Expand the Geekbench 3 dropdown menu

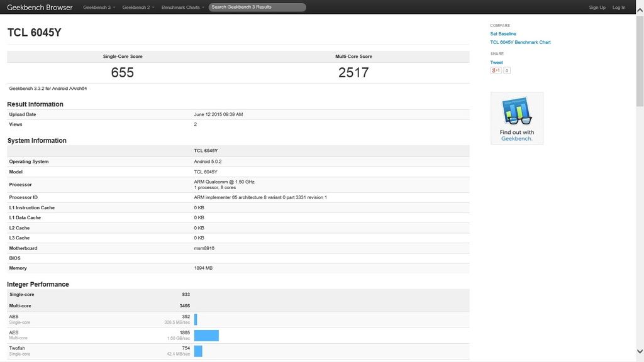pyautogui.click(x=99, y=8)
